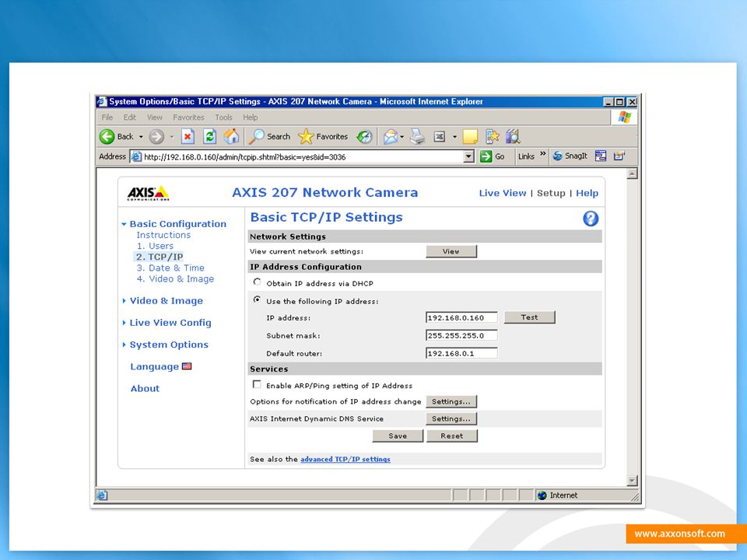Image resolution: width=747 pixels, height=560 pixels.
Task: Click the Edit page toolbar icon
Action: tap(439, 137)
